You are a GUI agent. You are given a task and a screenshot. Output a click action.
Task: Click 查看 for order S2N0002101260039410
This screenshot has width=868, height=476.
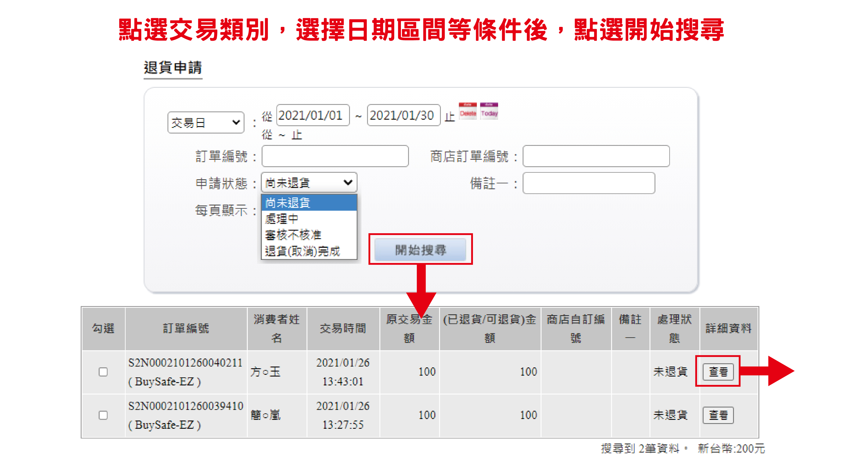[x=718, y=415]
